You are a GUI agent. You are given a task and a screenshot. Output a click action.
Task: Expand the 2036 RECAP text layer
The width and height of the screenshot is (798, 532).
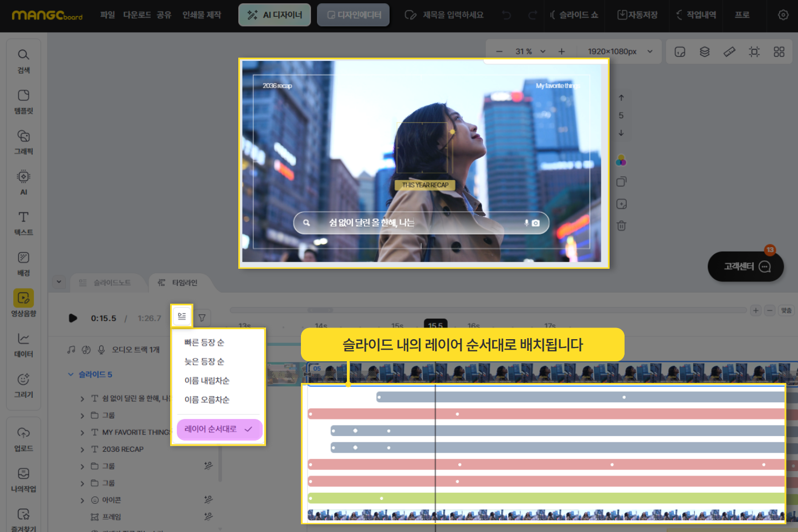pyautogui.click(x=83, y=449)
